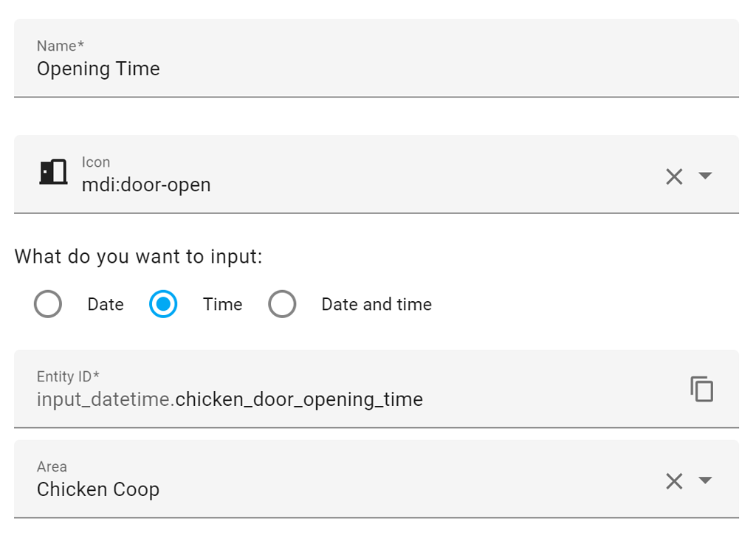
Task: Click the Area field showing Chicken Coop
Action: pyautogui.click(x=98, y=489)
